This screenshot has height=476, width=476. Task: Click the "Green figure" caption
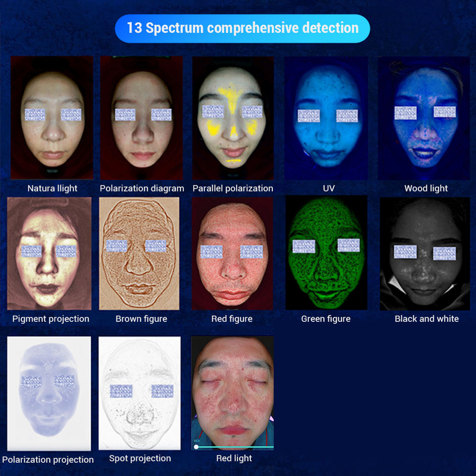click(326, 319)
